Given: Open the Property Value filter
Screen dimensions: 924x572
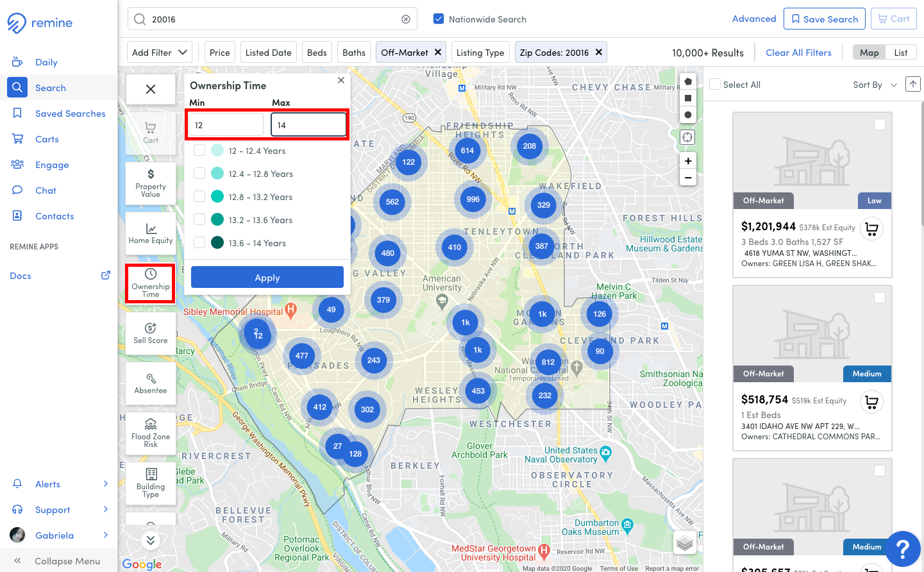Looking at the screenshot, I should click(x=151, y=183).
